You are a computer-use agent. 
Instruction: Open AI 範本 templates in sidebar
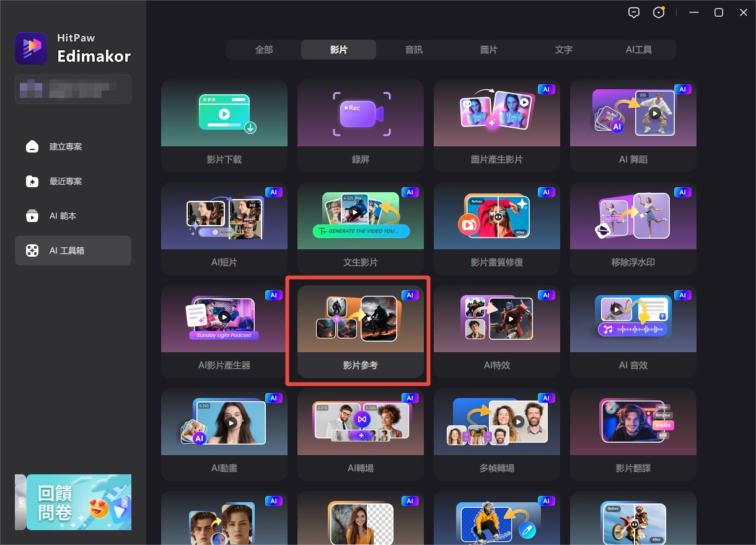(73, 216)
